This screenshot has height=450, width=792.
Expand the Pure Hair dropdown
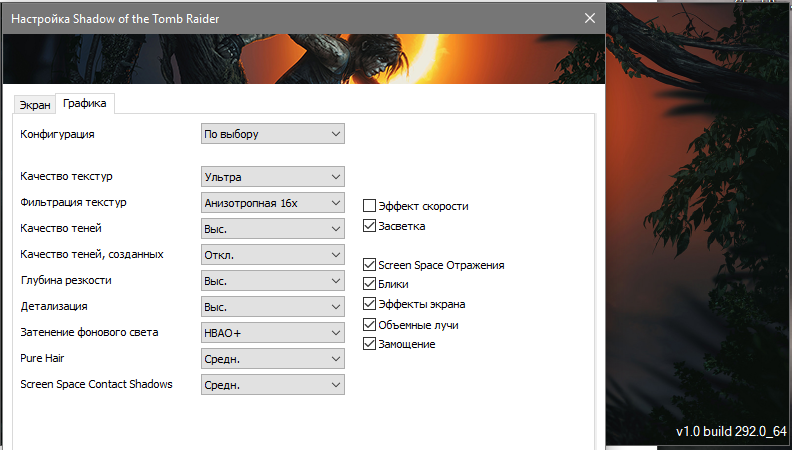273,359
